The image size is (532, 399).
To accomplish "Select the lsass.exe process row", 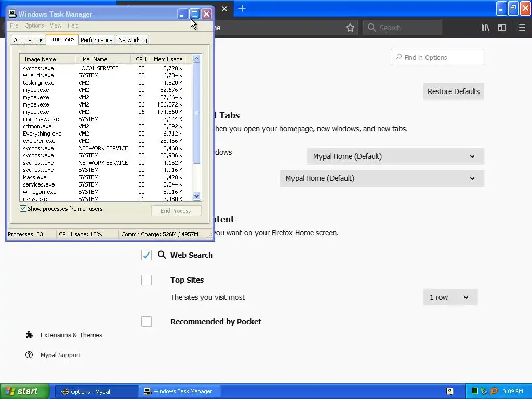I will tap(106, 177).
